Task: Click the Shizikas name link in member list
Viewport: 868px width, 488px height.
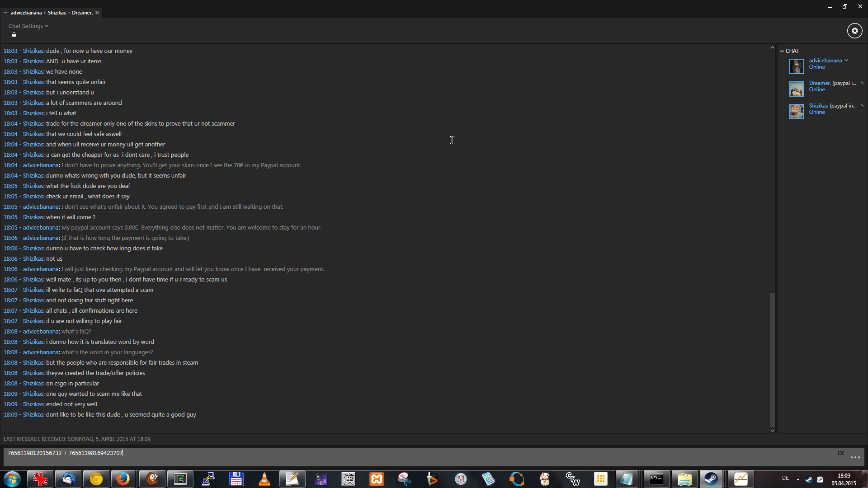Action: tap(818, 106)
